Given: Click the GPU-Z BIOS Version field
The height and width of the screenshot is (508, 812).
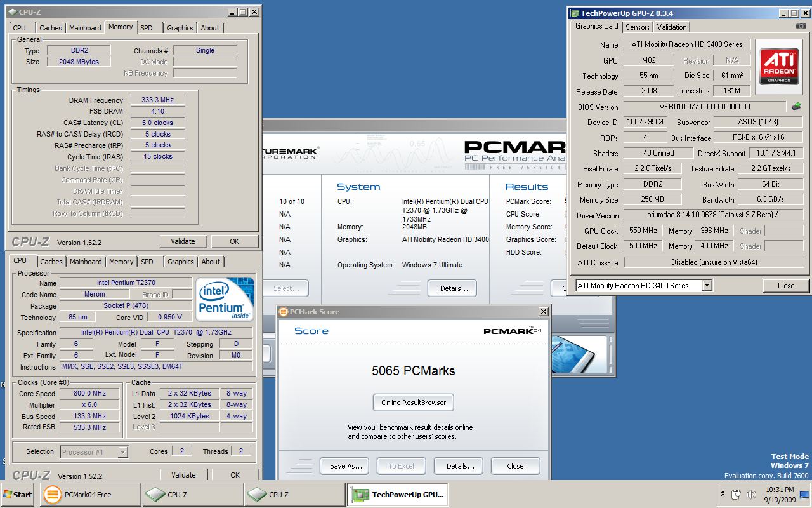Looking at the screenshot, I should pyautogui.click(x=705, y=107).
